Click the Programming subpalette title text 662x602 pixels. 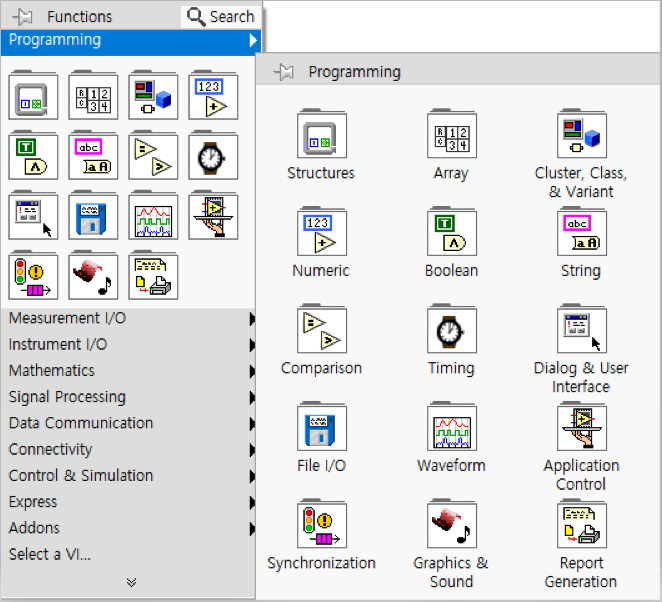355,72
